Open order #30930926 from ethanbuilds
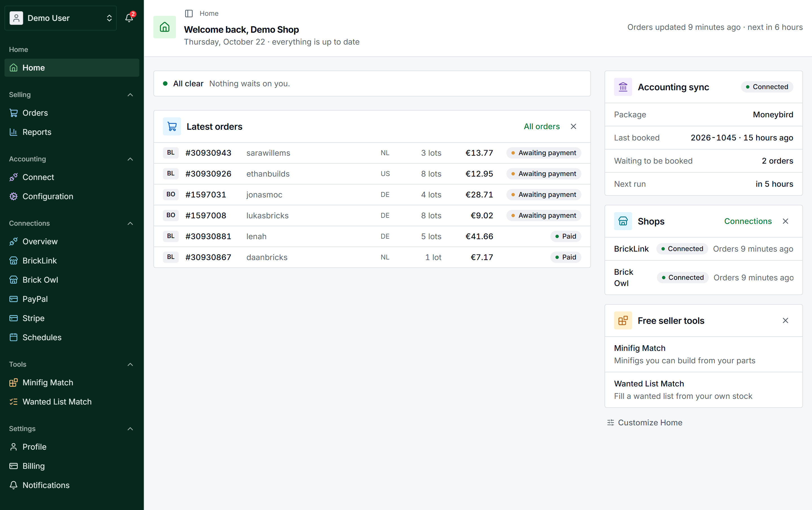 pyautogui.click(x=372, y=174)
